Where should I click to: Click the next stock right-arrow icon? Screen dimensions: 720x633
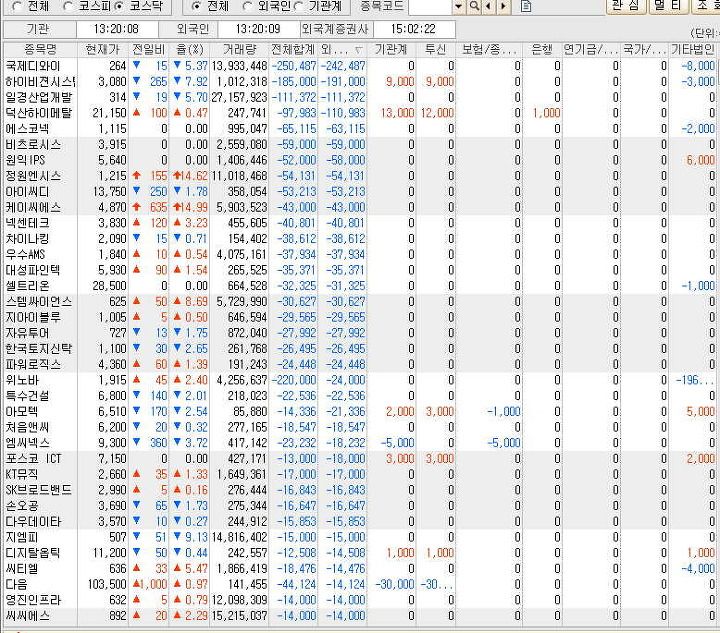pyautogui.click(x=504, y=6)
